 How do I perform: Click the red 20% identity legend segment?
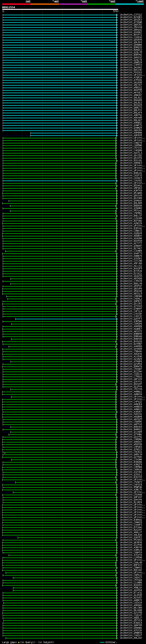coord(16,4)
